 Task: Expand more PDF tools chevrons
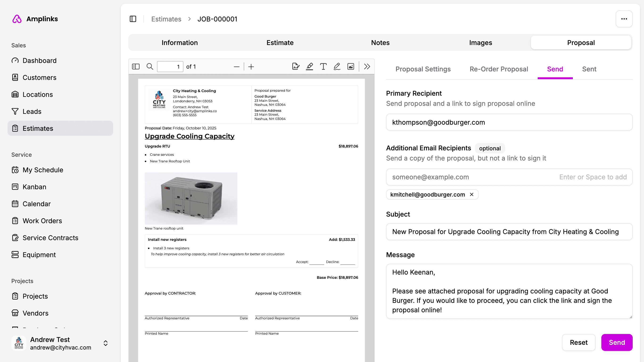coord(367,66)
